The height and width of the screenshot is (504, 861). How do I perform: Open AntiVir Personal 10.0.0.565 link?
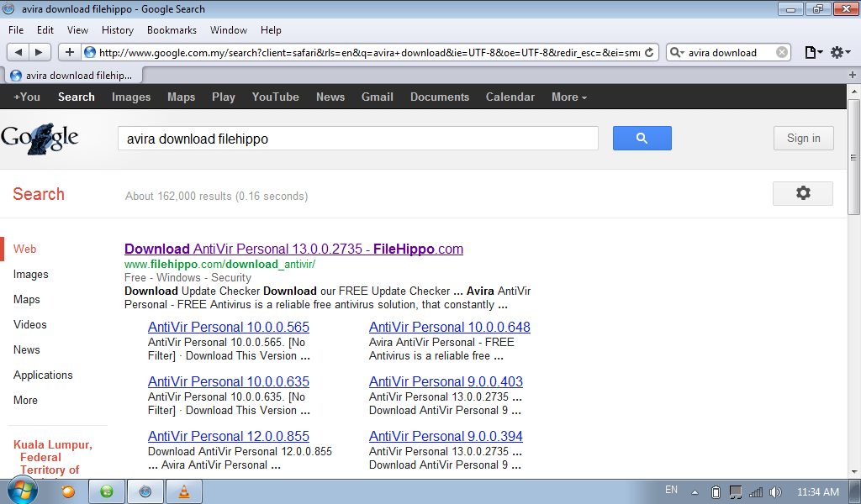click(x=229, y=327)
